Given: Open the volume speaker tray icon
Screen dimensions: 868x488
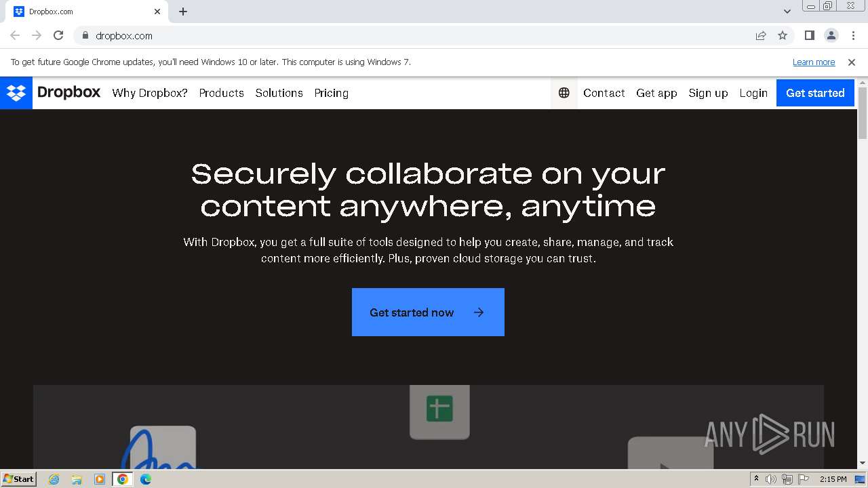Looking at the screenshot, I should click(771, 479).
